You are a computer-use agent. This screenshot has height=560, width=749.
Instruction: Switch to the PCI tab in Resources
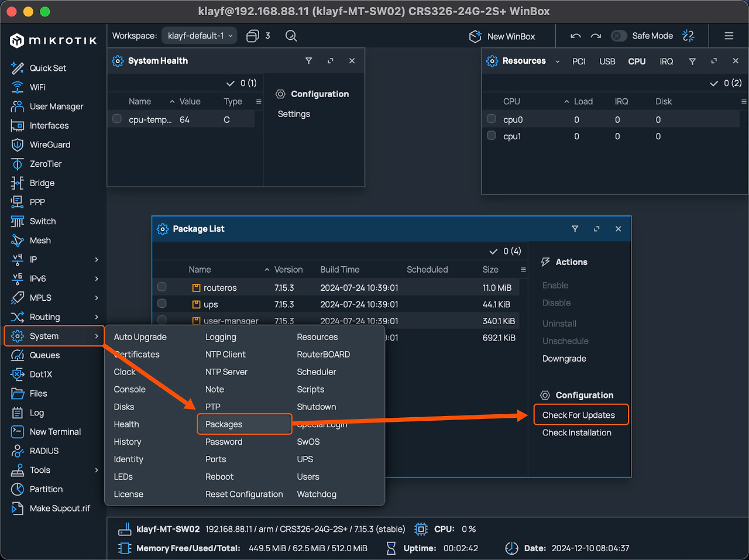point(579,61)
